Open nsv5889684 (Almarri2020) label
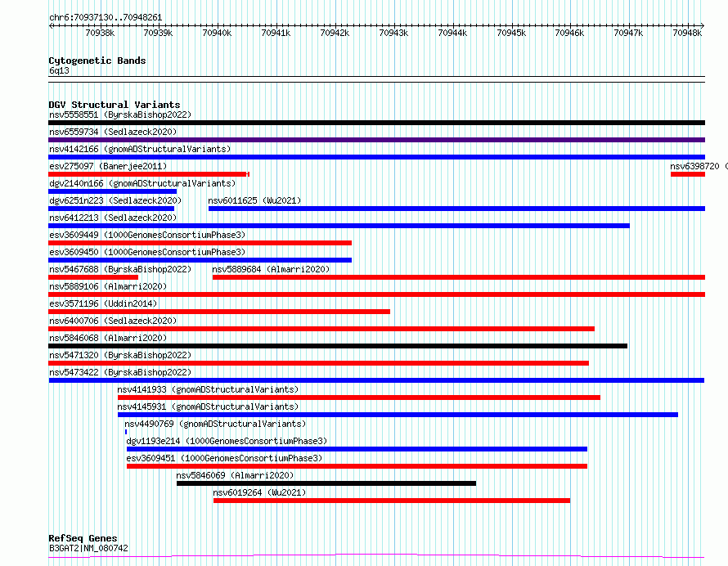This screenshot has width=728, height=566. [x=271, y=269]
